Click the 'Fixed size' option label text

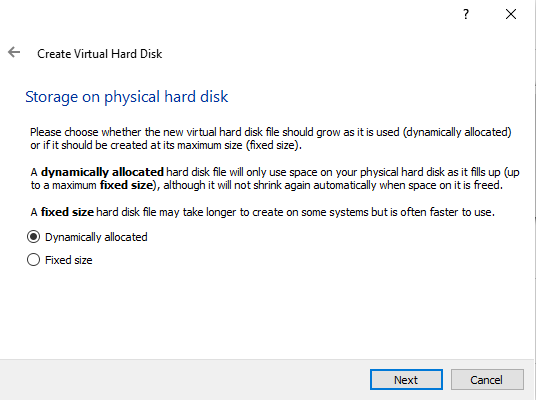click(69, 260)
